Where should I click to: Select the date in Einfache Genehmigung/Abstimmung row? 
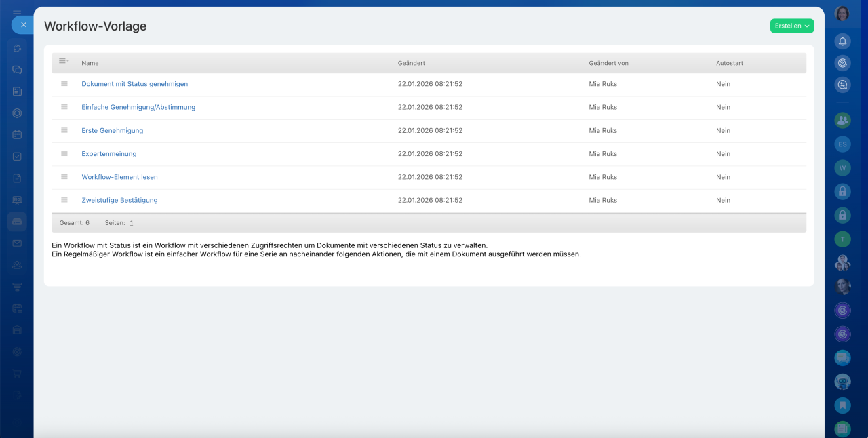point(430,107)
